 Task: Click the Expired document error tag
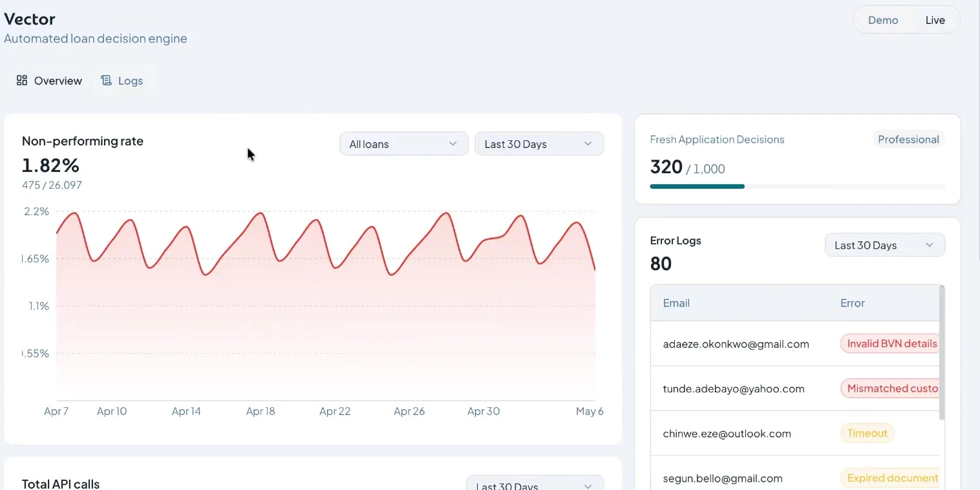[x=890, y=478]
